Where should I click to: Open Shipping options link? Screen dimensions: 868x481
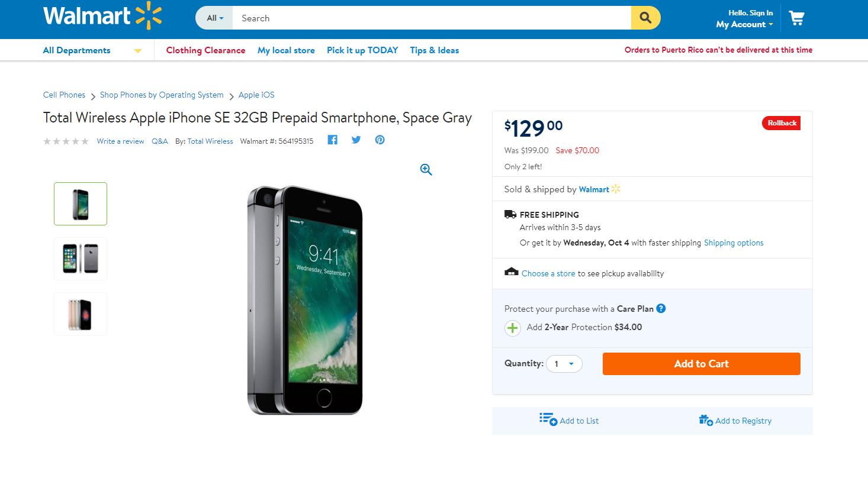tap(734, 243)
